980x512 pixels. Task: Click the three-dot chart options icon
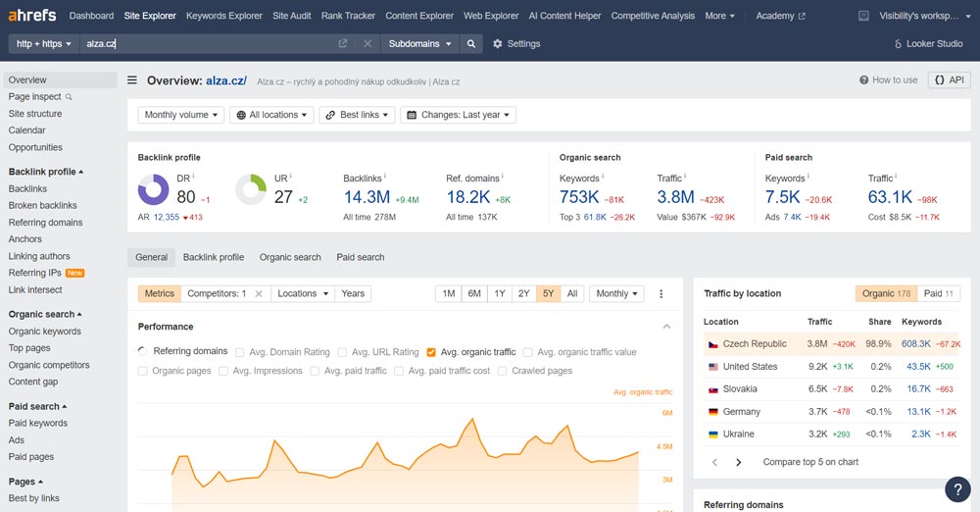[661, 293]
